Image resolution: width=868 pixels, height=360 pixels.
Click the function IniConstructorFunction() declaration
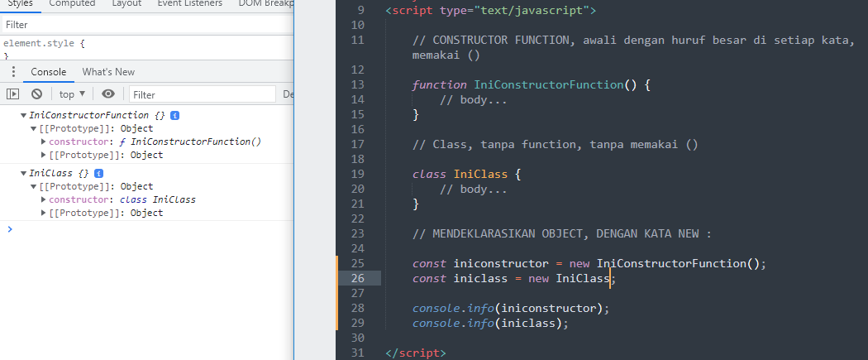coord(531,84)
